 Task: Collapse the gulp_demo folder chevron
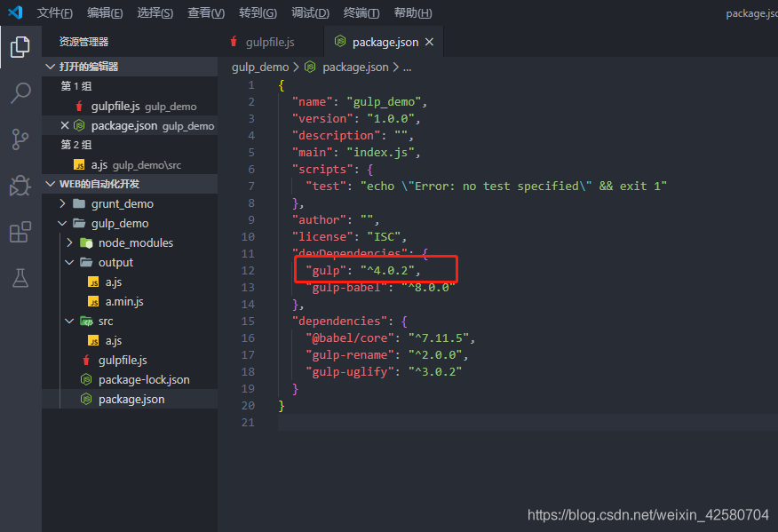coord(62,223)
